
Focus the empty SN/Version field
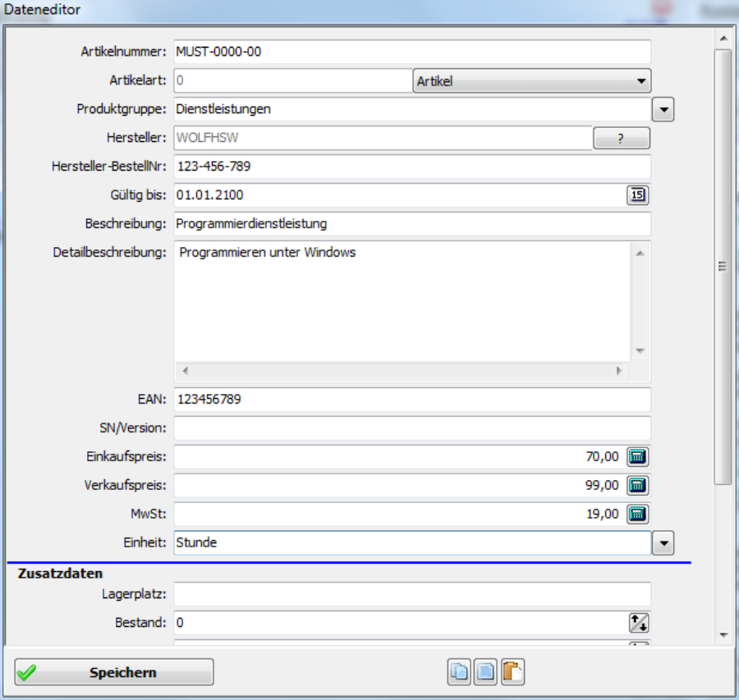[x=411, y=428]
